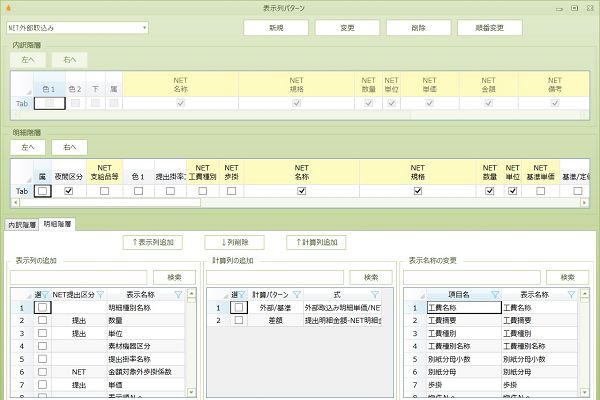Toggle the NET単位 checkbox in 明細階層 grid
The image size is (600, 400).
tap(512, 191)
